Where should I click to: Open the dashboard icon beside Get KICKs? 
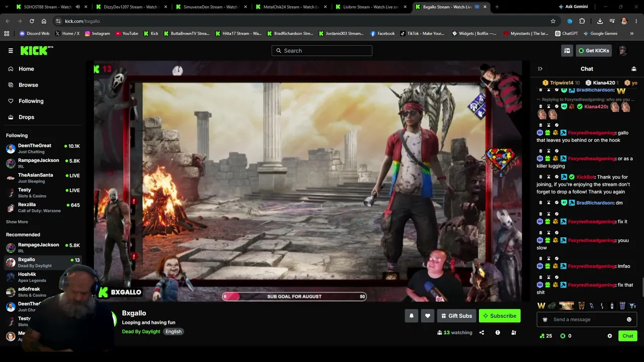point(567,50)
